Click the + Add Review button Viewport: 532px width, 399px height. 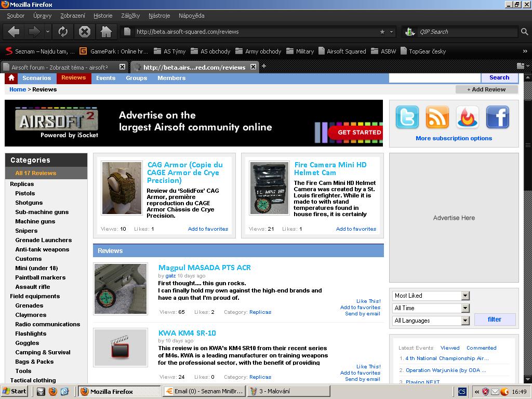(486, 89)
